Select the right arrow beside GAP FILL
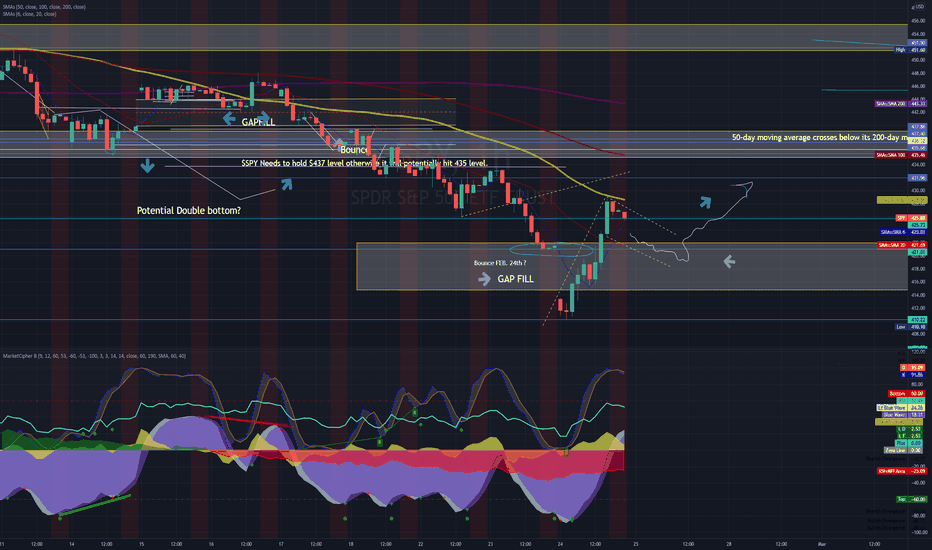This screenshot has width=932, height=550. point(484,279)
